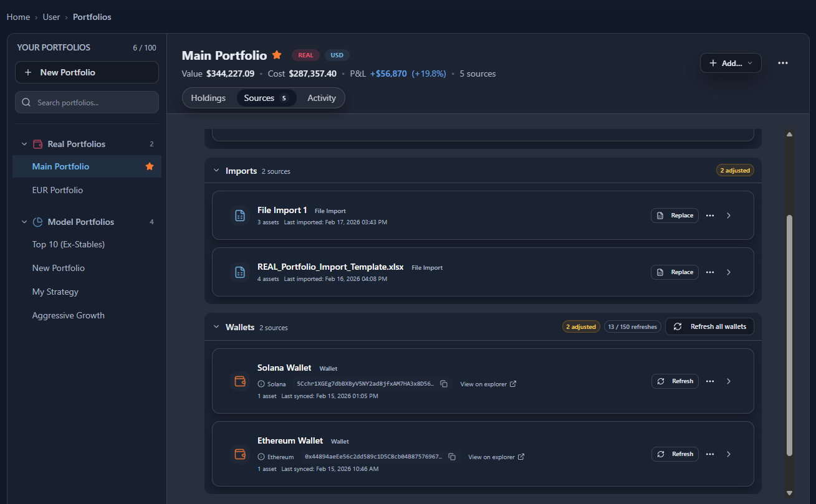Toggle the star on Main Portfolio in the sidebar
The image size is (816, 504).
coord(149,166)
